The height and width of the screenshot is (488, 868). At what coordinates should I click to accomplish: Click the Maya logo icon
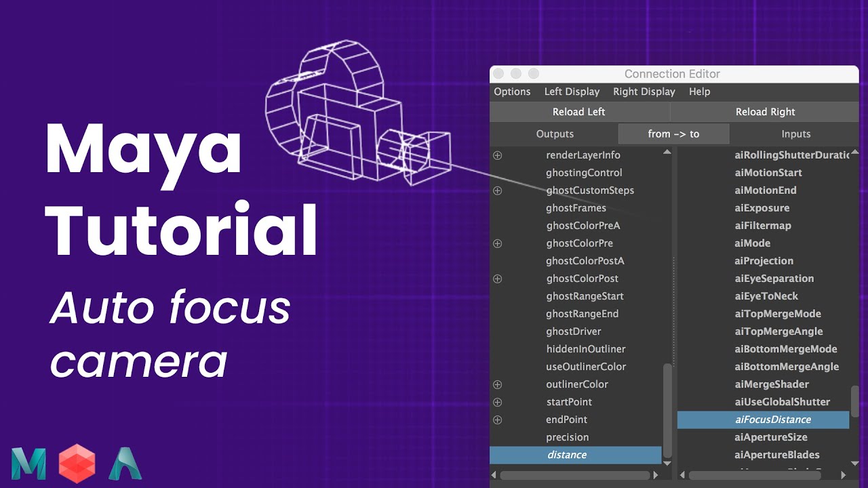tap(28, 464)
